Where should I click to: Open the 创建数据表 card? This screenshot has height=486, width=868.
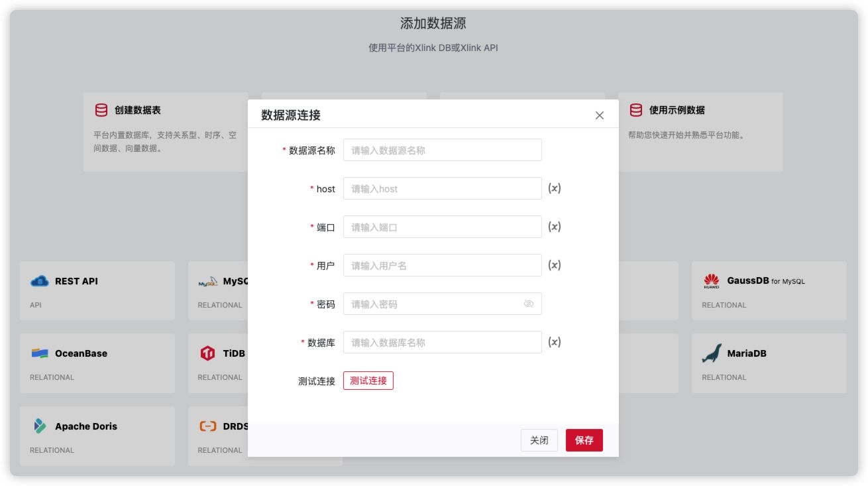coord(166,132)
